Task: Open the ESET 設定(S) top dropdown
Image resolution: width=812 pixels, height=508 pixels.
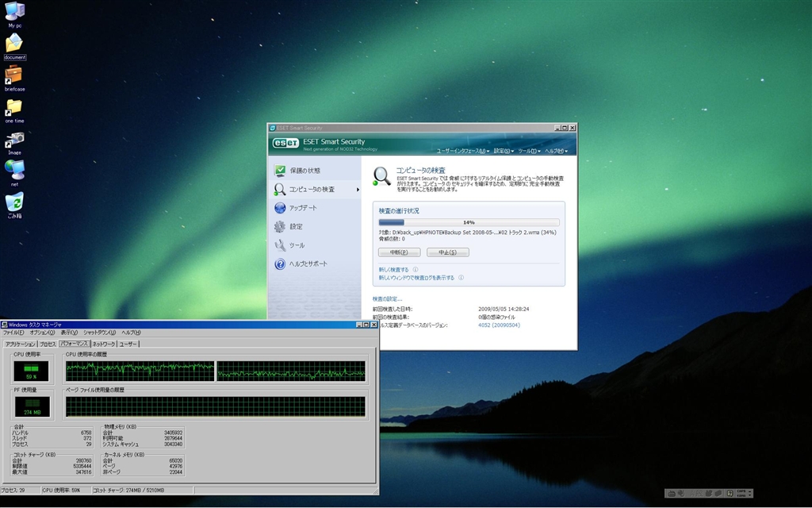Action: [504, 151]
